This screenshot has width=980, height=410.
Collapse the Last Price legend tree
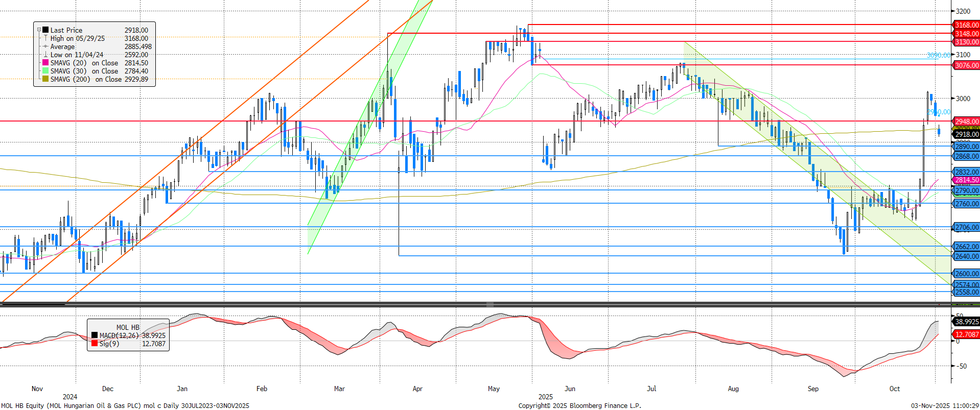39,30
